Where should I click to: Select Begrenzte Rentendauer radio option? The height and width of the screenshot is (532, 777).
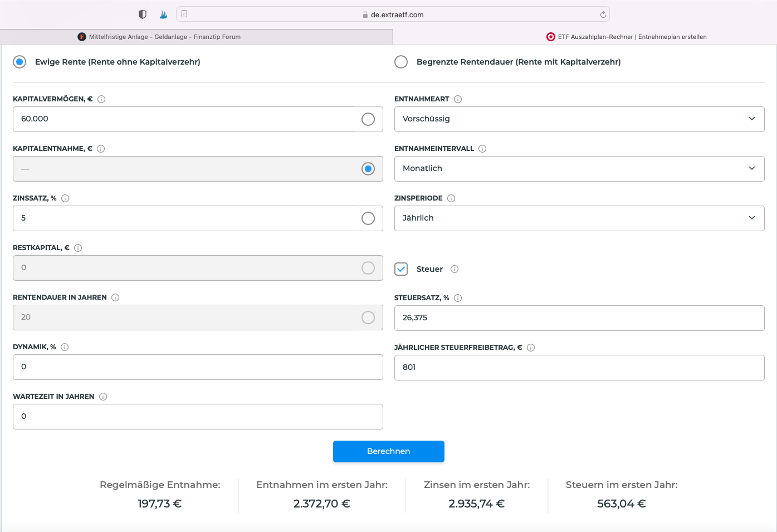pos(401,62)
